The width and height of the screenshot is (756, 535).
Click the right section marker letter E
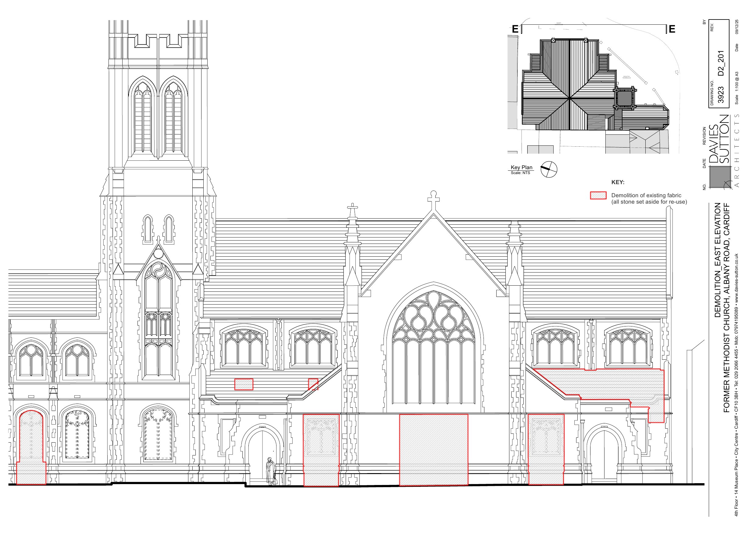(672, 29)
